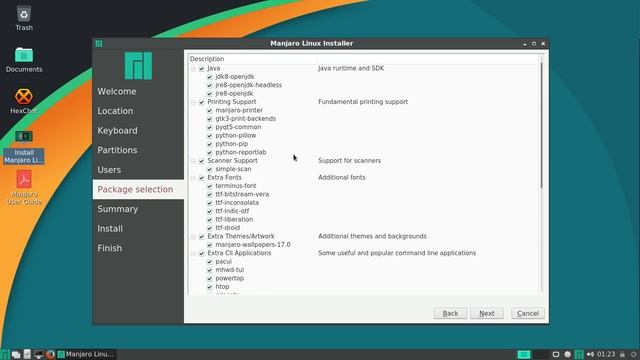
Task: Open the volume control in tray
Action: point(590,354)
